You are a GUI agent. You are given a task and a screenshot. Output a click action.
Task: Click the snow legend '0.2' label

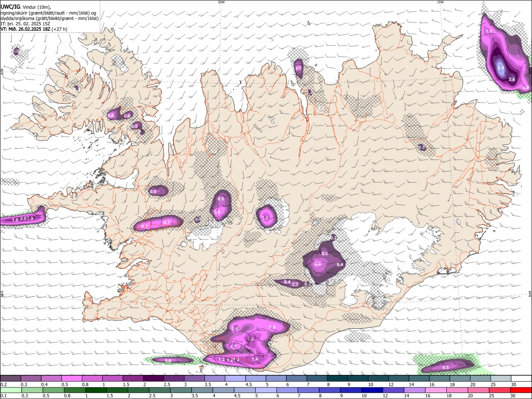(3, 384)
